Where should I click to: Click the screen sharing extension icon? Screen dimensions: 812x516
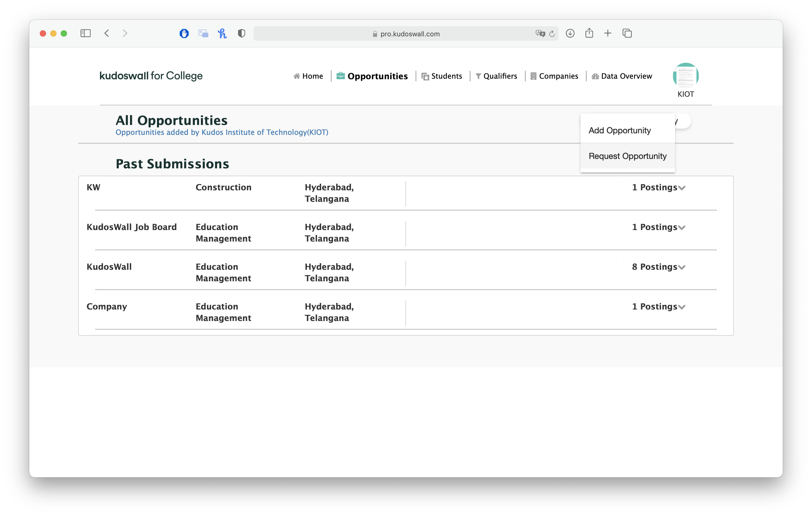(203, 33)
